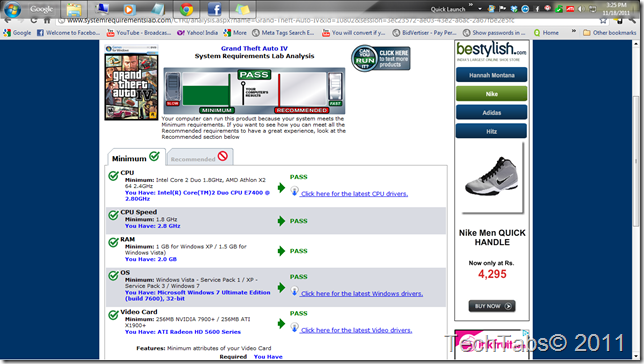Click Can You Run It test more products
This screenshot has width=644, height=364.
381,58
